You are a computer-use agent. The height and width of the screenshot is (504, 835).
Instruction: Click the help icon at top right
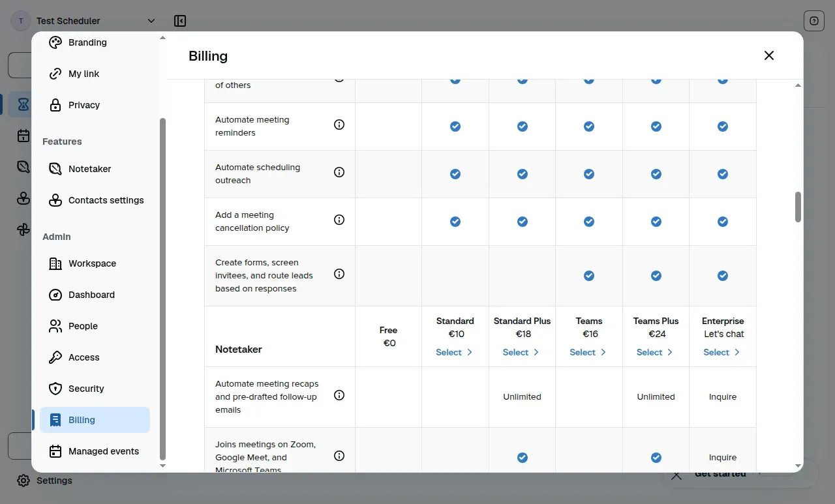pyautogui.click(x=814, y=21)
